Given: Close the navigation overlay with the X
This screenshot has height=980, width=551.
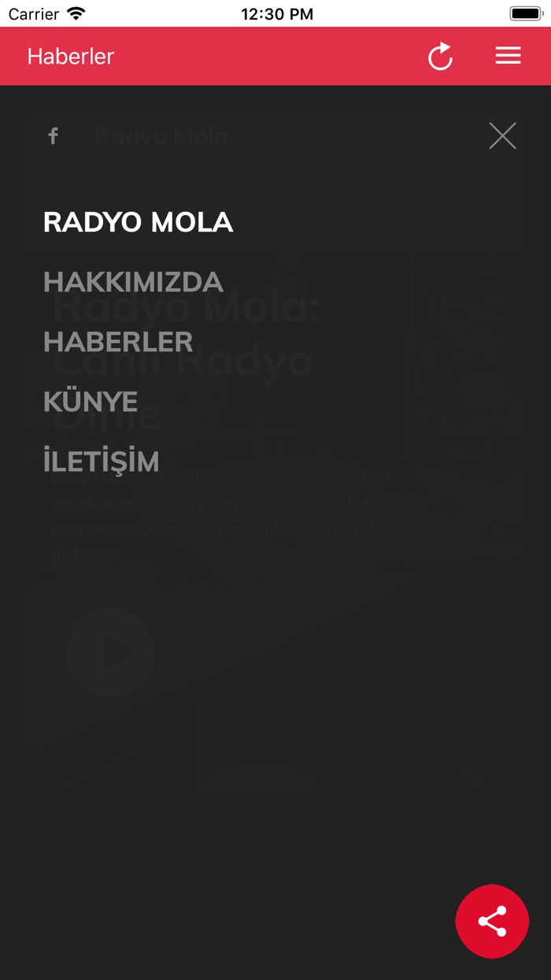Looking at the screenshot, I should pyautogui.click(x=502, y=135).
